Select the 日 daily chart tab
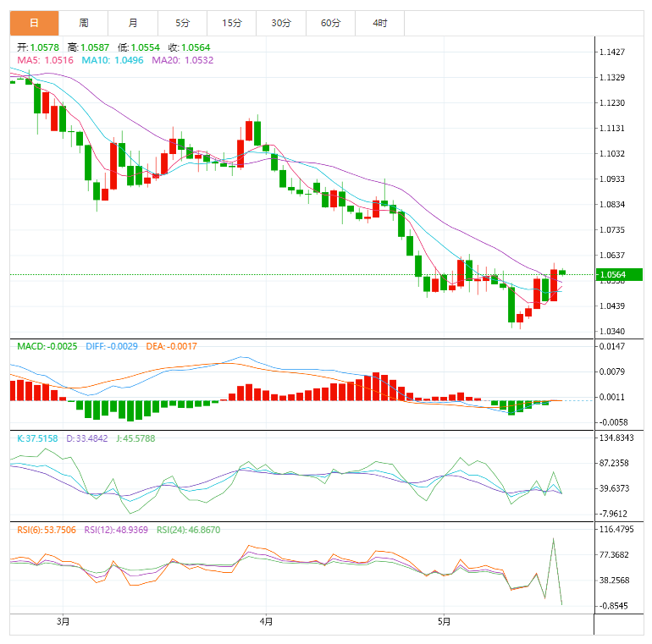652x644 pixels. [34, 23]
